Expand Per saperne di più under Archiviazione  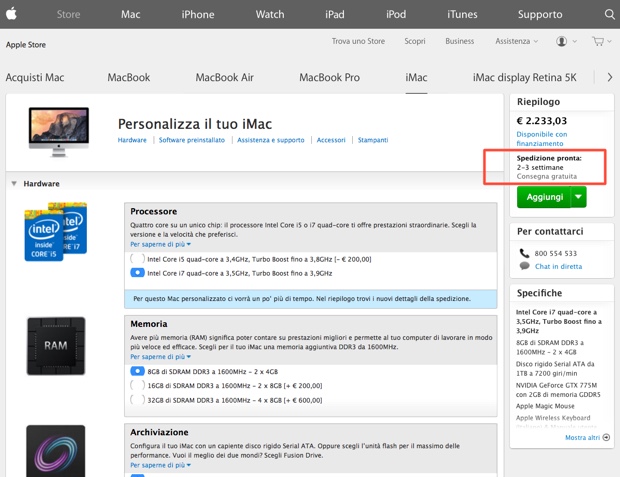coord(161,465)
